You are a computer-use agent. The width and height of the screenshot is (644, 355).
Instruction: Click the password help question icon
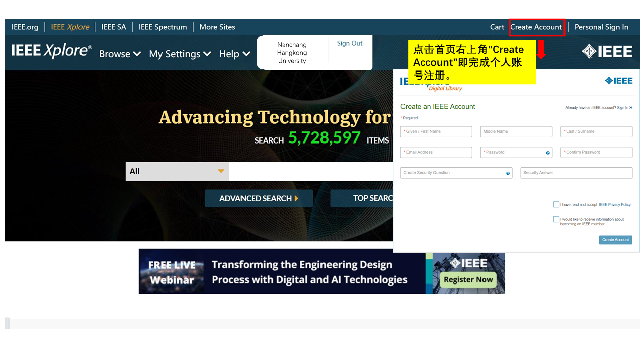click(548, 153)
